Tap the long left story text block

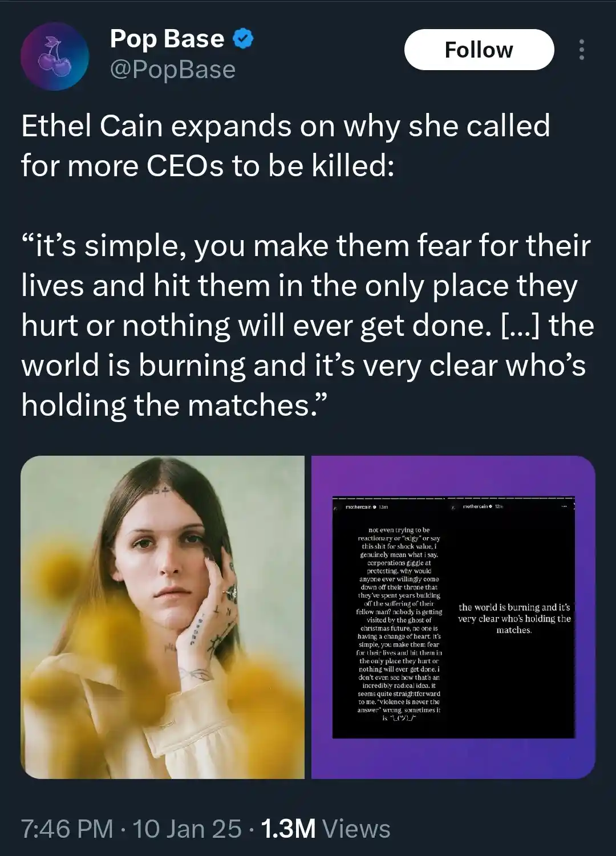pos(399,624)
